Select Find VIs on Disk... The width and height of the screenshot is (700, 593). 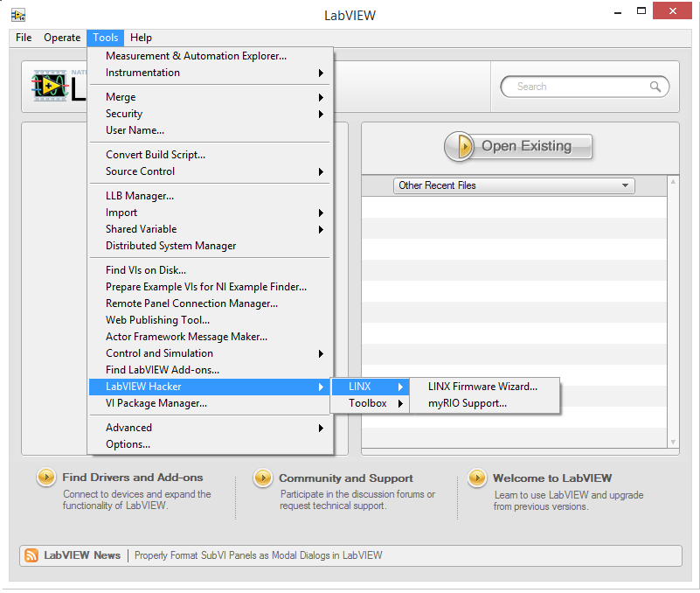(x=210, y=270)
